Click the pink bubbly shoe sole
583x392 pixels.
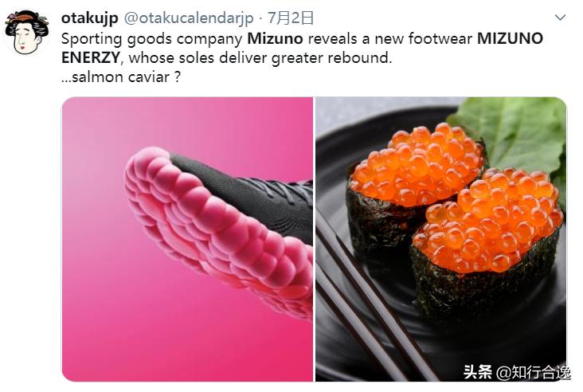pyautogui.click(x=216, y=230)
